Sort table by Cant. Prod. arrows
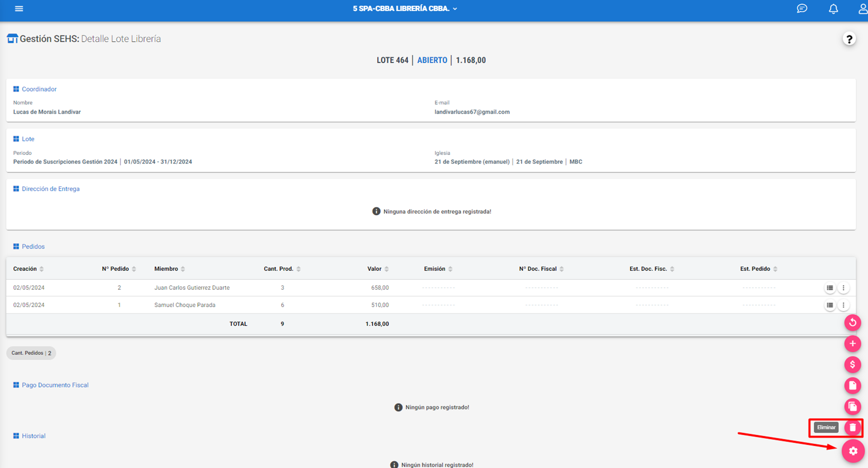Screen dimensions: 868x468 pyautogui.click(x=299, y=269)
